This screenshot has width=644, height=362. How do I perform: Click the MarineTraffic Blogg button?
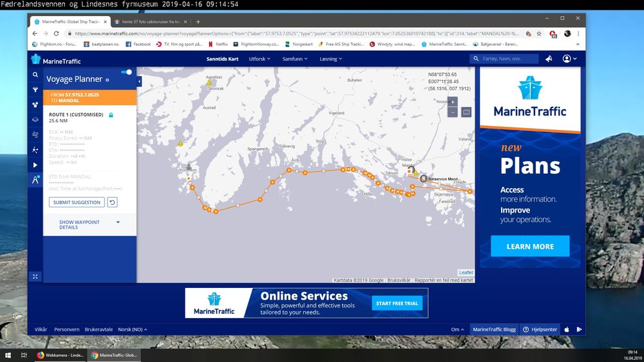pyautogui.click(x=494, y=329)
